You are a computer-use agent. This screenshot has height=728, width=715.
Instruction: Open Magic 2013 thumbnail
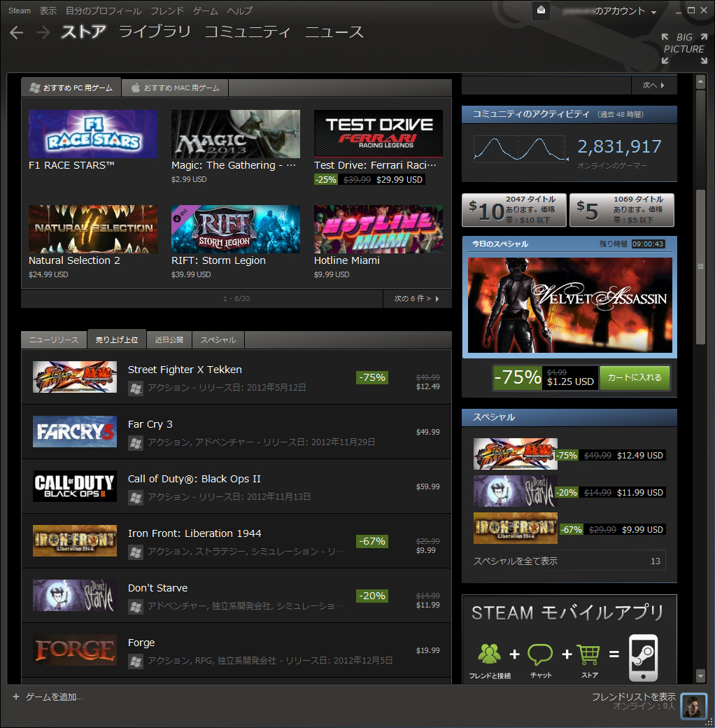(236, 134)
